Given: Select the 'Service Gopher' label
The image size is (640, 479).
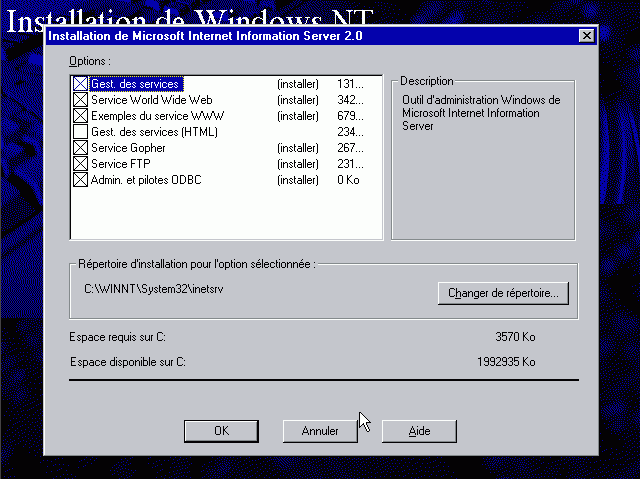Looking at the screenshot, I should coord(128,148).
